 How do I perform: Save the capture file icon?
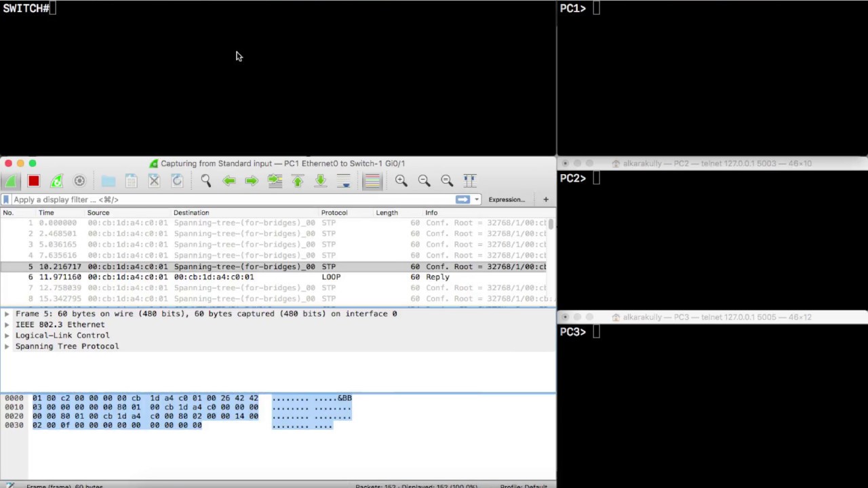[x=132, y=181]
